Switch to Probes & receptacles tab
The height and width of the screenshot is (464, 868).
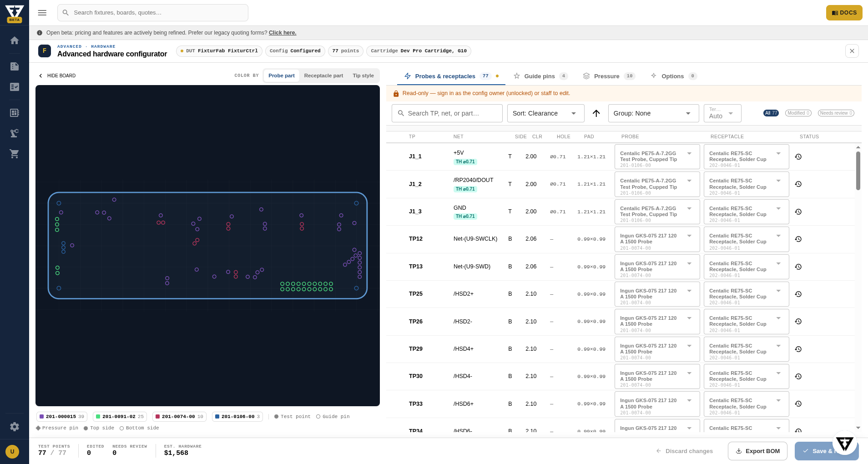451,76
